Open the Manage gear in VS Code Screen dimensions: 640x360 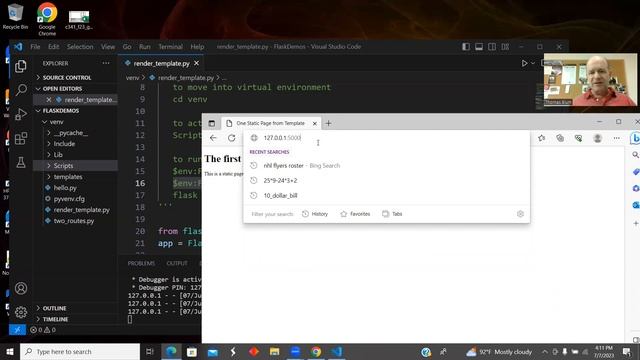click(x=21, y=312)
